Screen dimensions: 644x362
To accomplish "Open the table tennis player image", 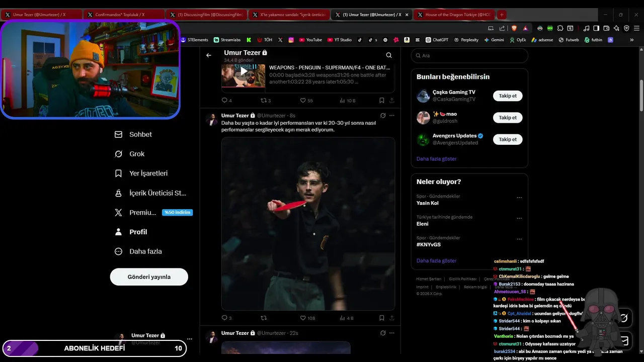I will [x=308, y=224].
